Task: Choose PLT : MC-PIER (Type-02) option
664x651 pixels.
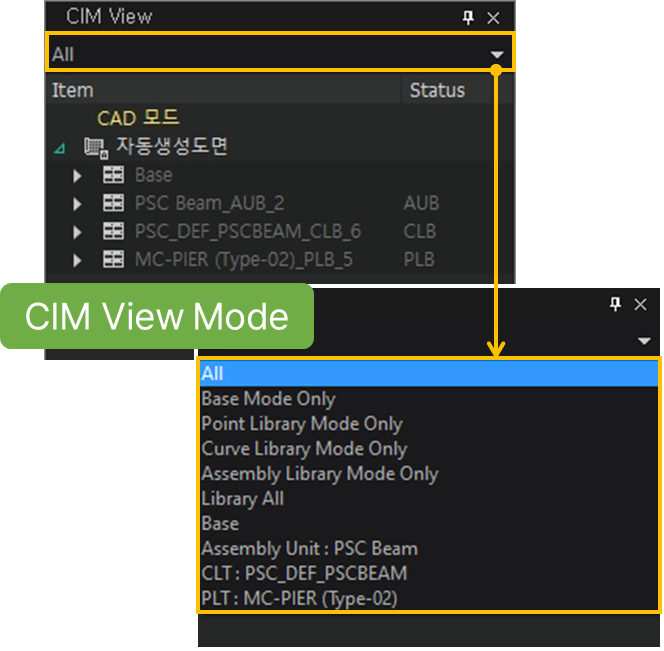Action: (429, 598)
